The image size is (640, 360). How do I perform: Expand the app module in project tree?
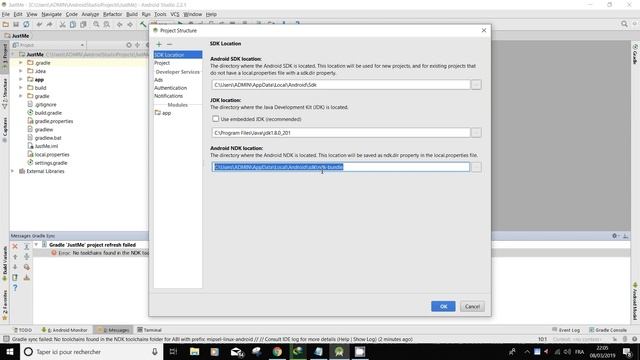[x=20, y=80]
